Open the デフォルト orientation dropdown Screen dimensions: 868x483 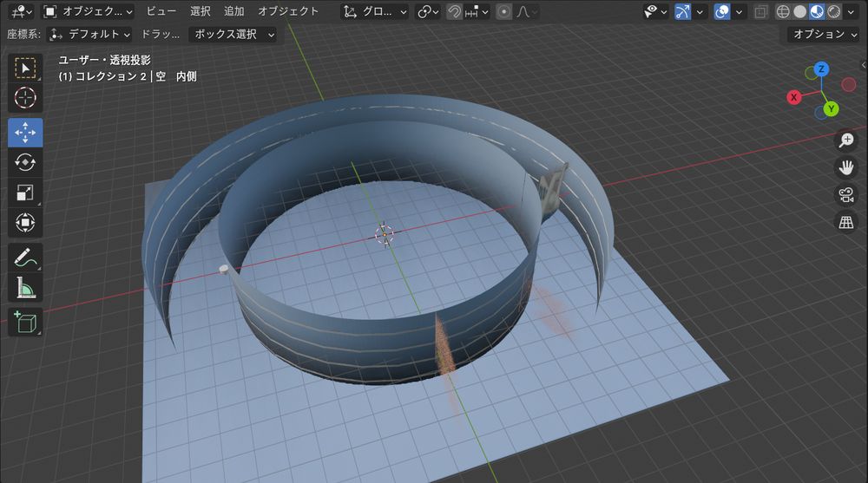(89, 35)
